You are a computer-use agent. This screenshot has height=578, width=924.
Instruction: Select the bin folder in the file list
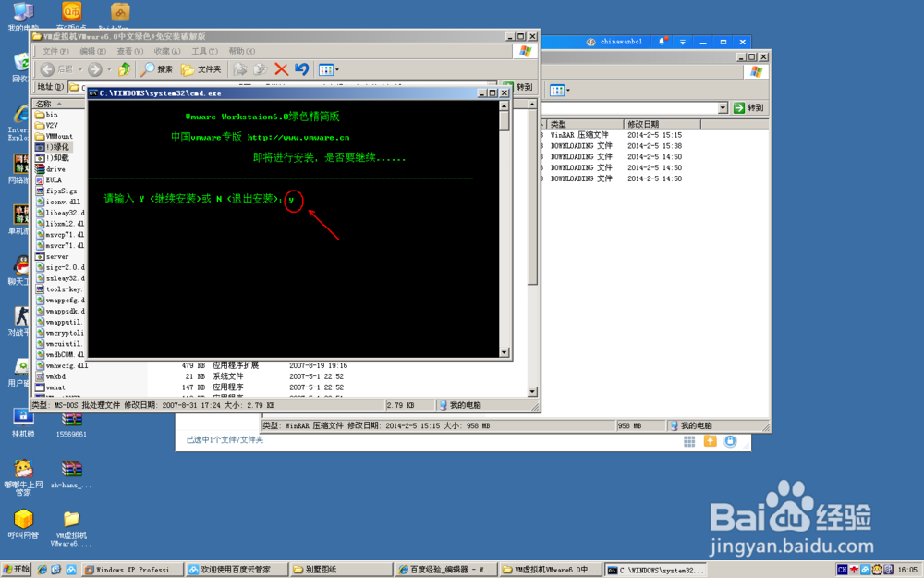coord(46,115)
